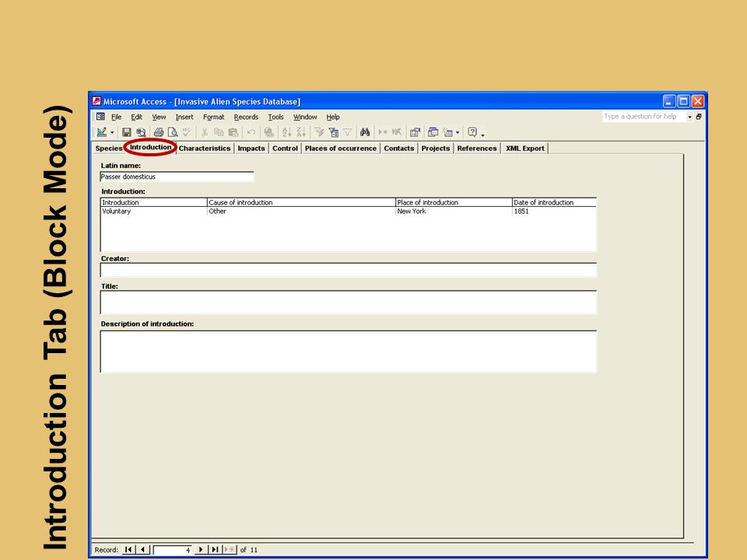Click the Find binoculars icon

coord(365,132)
